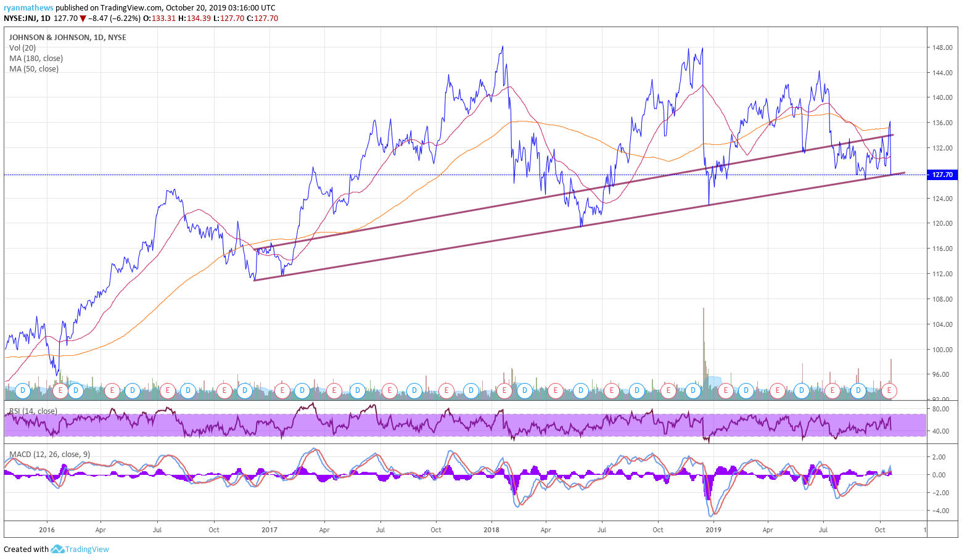Click the October 2018 earnings E marker
This screenshot has height=560, width=962.
(x=668, y=390)
